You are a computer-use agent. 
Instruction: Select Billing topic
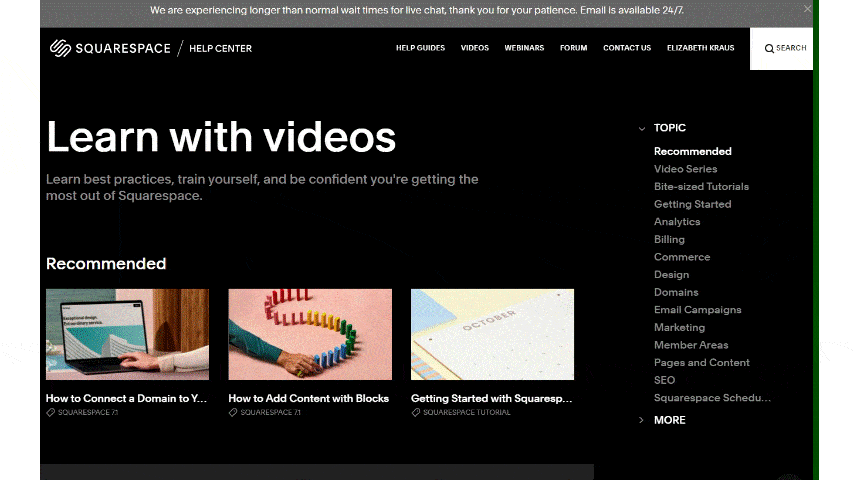point(669,239)
